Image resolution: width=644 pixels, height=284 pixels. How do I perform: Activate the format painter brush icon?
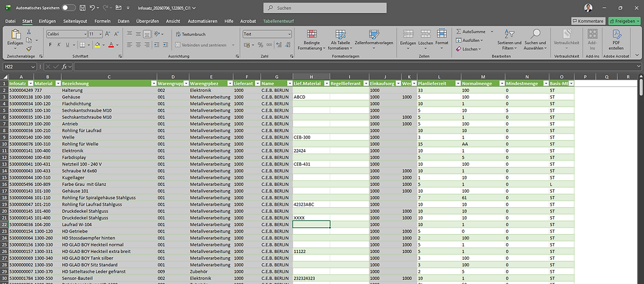tap(29, 49)
